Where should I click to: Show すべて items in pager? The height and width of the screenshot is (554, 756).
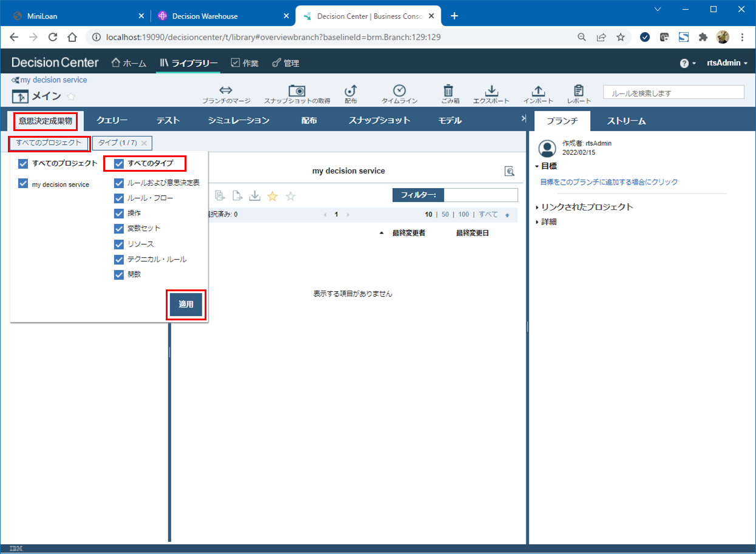[488, 215]
